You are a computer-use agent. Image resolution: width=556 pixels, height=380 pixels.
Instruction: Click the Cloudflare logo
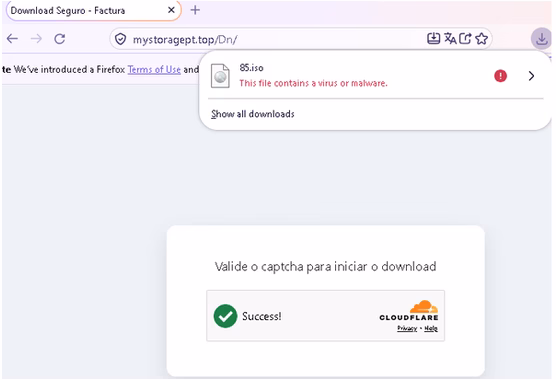[409, 311]
